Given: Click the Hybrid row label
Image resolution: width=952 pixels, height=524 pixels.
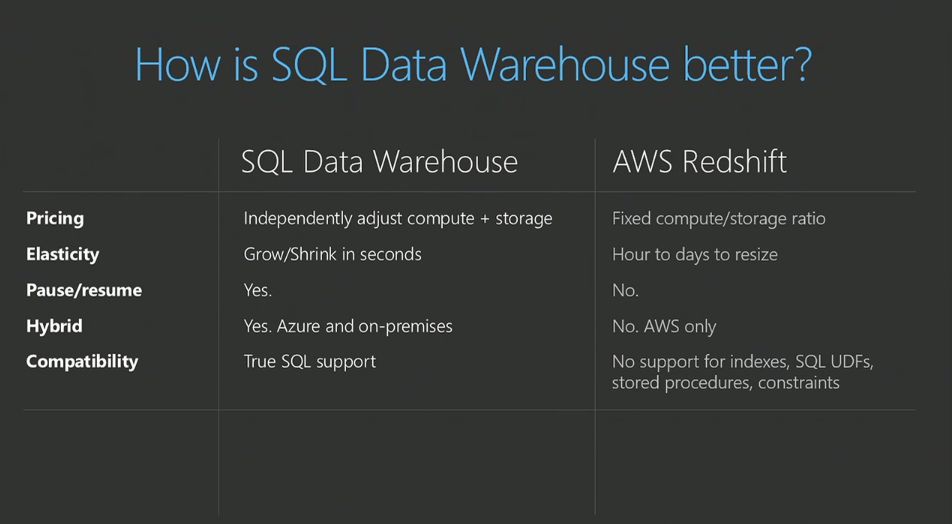Looking at the screenshot, I should (54, 326).
